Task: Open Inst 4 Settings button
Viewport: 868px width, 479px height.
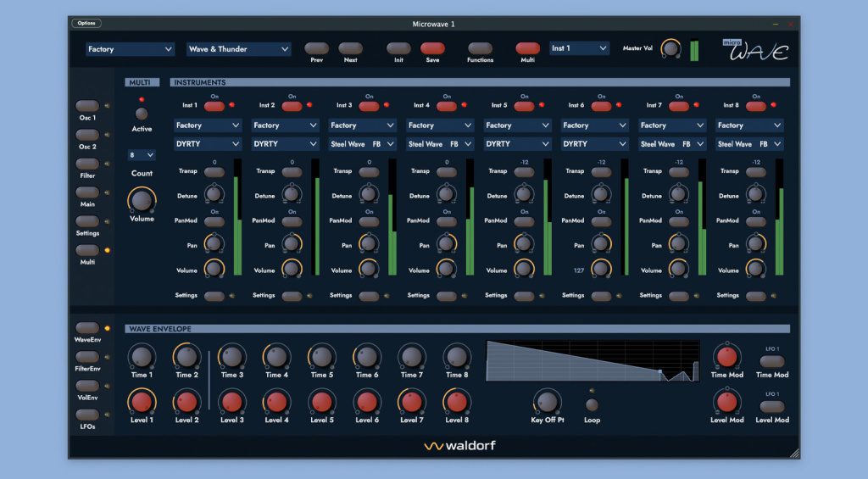Action: point(446,296)
